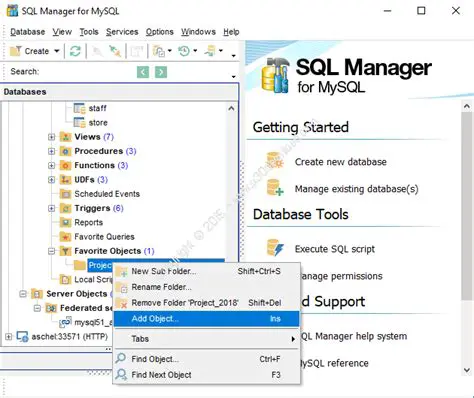
Task: Click the welcome page vertical scrollbar thumb
Action: [x=467, y=206]
